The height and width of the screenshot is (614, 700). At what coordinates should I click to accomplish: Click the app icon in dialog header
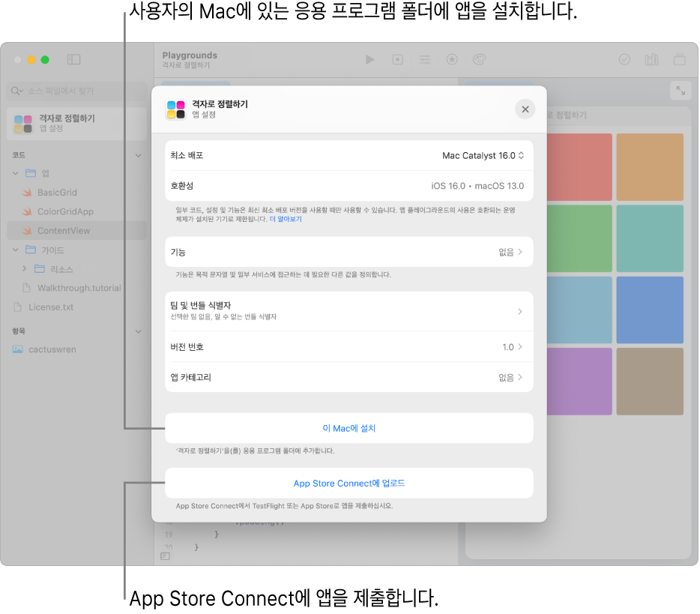tap(176, 109)
